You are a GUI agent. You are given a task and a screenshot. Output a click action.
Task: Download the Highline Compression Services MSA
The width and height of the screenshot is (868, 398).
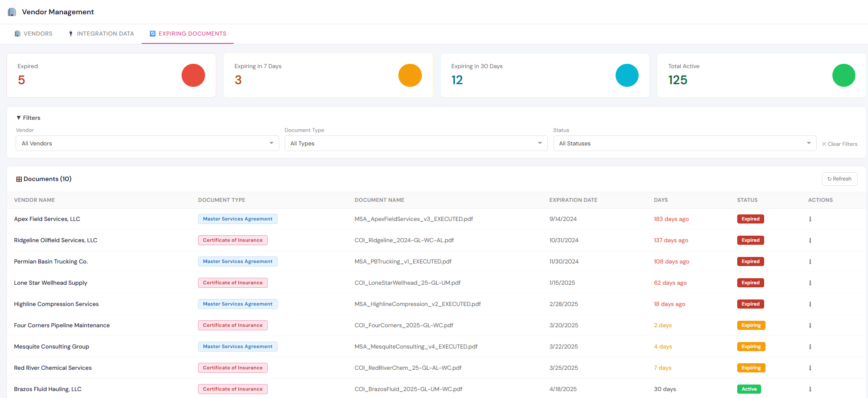[x=810, y=304]
